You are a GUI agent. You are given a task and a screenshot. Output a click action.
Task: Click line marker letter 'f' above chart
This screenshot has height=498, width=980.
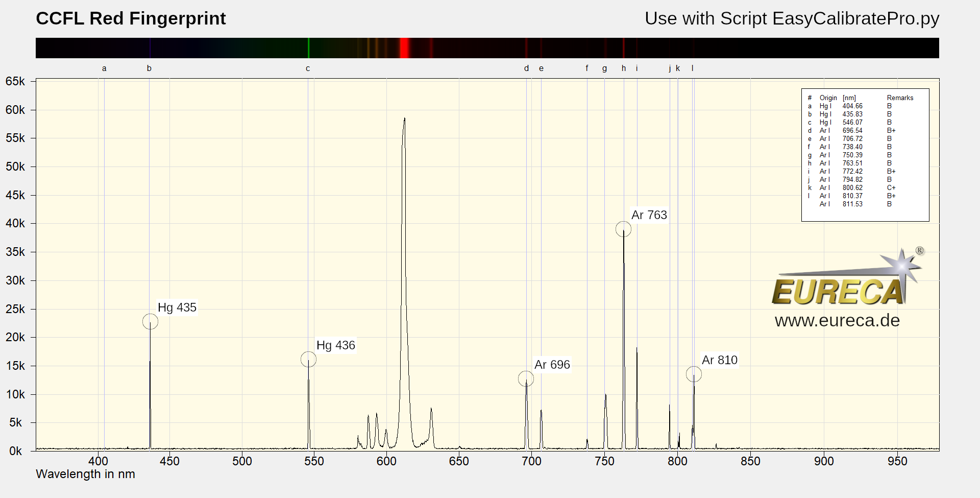587,68
